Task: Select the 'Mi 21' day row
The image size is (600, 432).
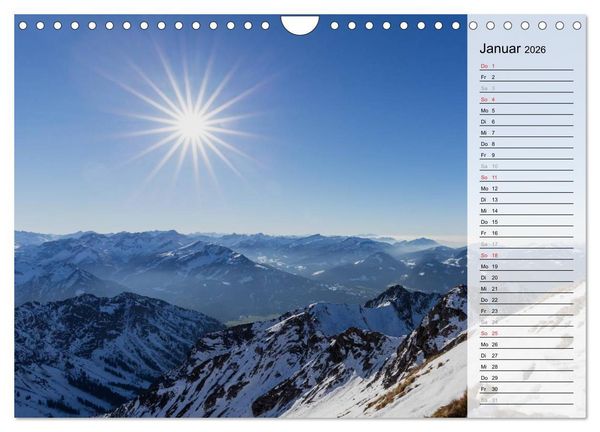Action: [527, 289]
